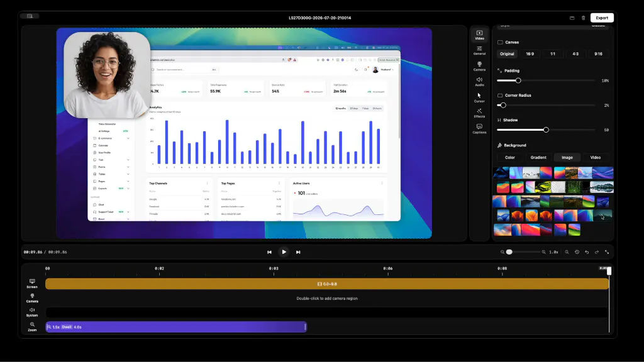Click the trash icon to delete recording
Viewport: 644px width, 362px height.
583,18
